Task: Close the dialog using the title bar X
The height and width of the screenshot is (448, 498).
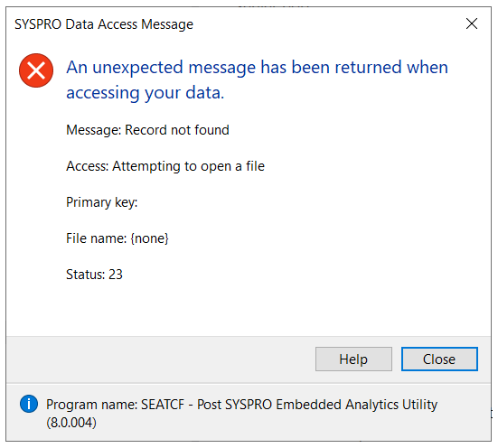Action: point(472,23)
